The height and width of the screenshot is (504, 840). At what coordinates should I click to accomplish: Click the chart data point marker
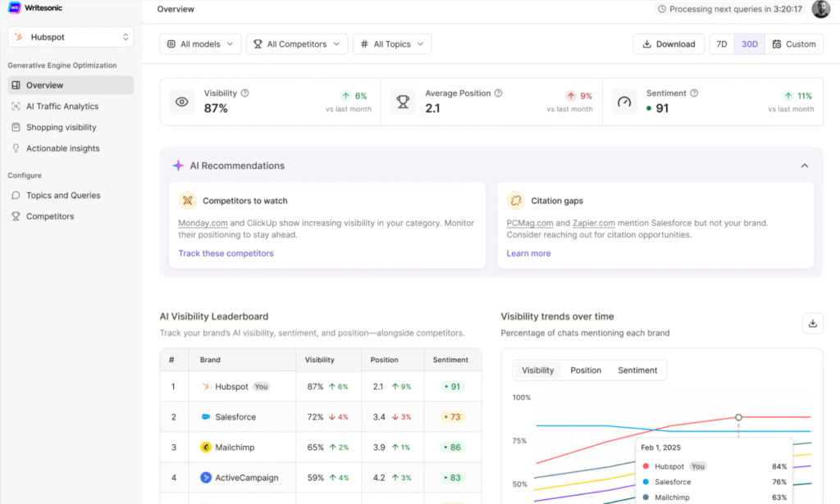[738, 417]
